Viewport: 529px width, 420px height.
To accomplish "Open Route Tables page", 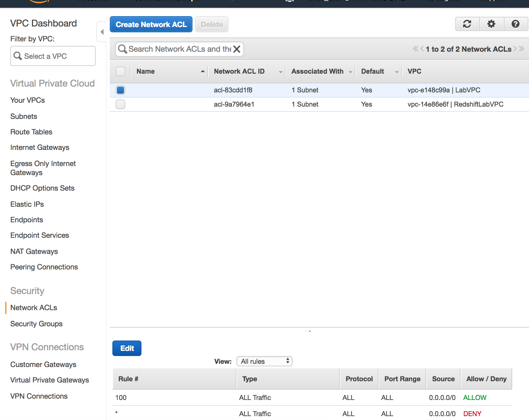I will (x=31, y=132).
